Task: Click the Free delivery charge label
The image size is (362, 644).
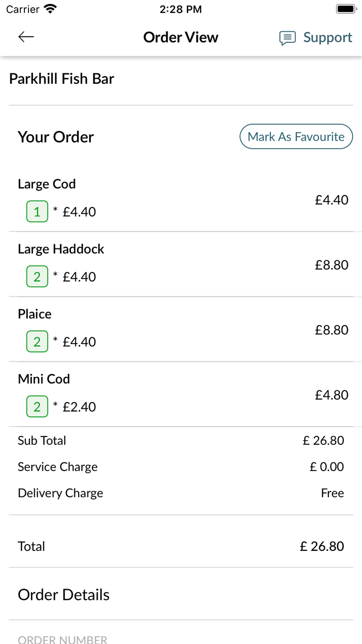Action: tap(333, 493)
